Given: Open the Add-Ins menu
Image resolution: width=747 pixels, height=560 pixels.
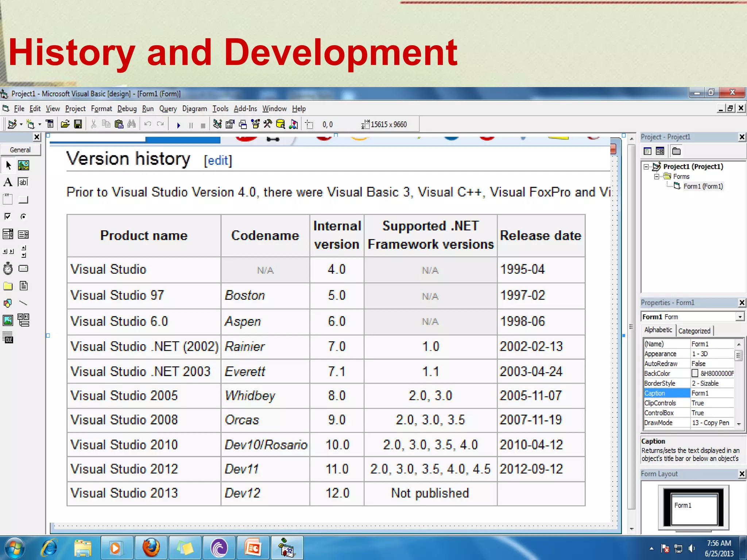Looking at the screenshot, I should (x=245, y=109).
